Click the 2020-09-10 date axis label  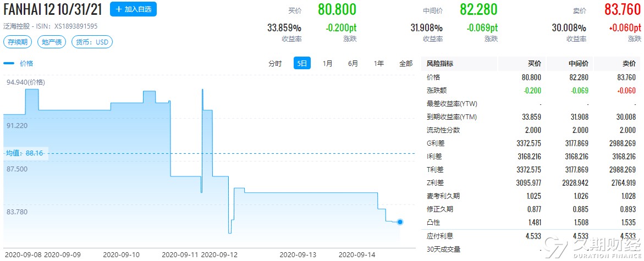121,255
